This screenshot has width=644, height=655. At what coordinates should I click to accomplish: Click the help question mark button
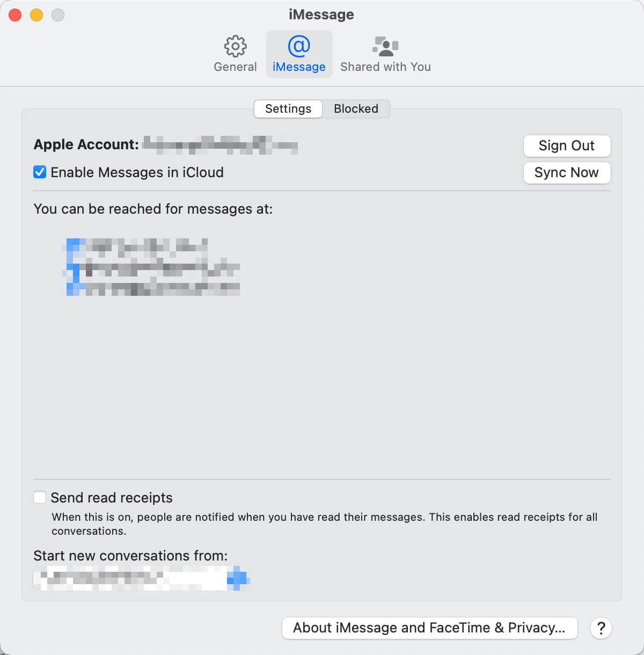coord(601,628)
